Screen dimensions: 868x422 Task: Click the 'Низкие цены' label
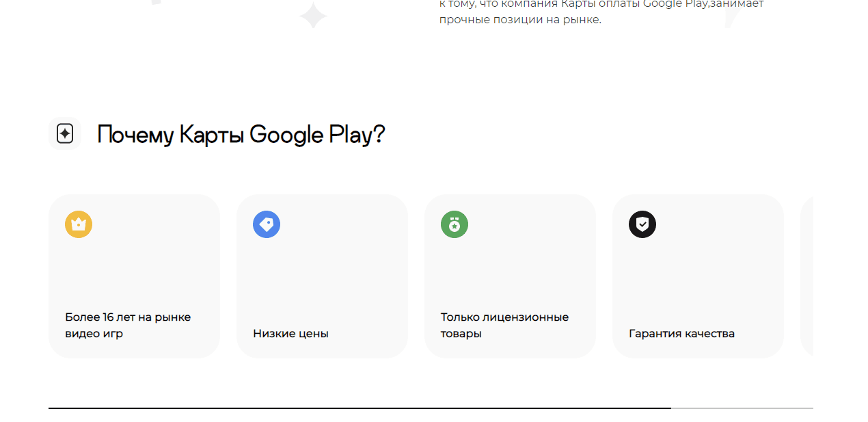point(290,334)
